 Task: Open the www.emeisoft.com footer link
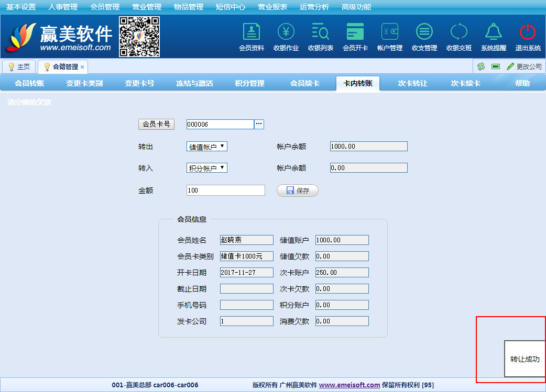350,385
